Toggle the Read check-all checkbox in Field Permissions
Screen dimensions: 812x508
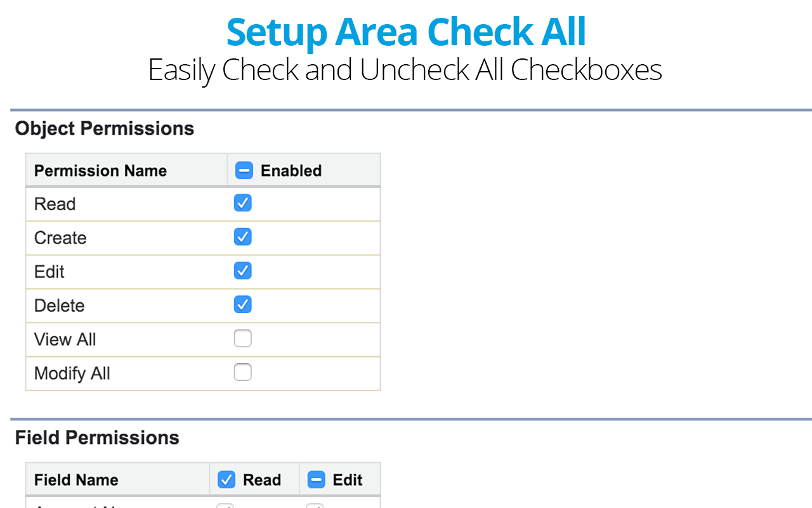point(226,479)
